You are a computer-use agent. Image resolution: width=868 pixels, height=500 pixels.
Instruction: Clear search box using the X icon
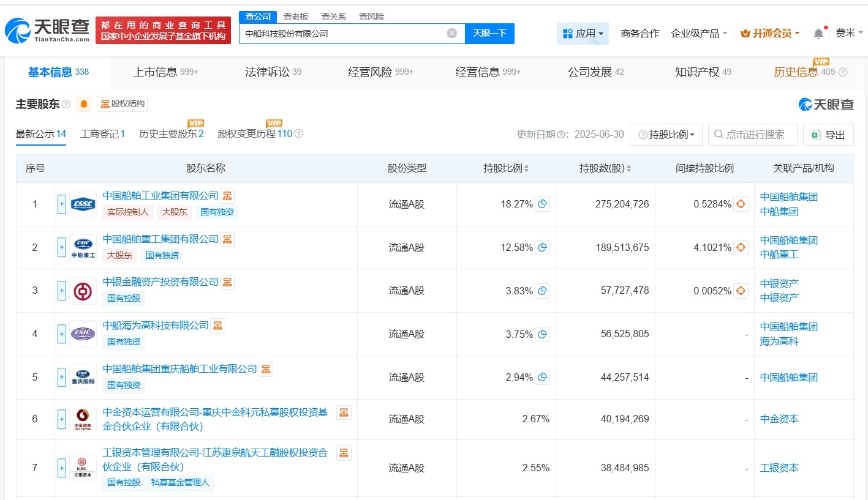(451, 33)
